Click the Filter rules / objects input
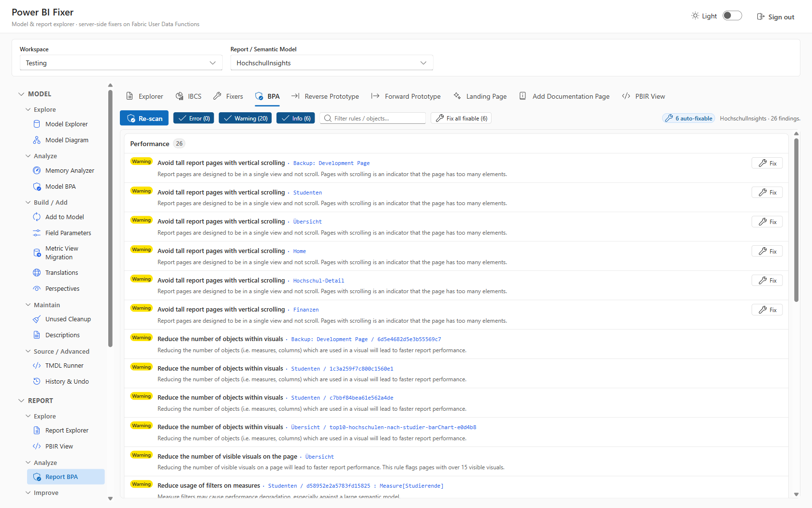The image size is (812, 508). click(x=373, y=118)
